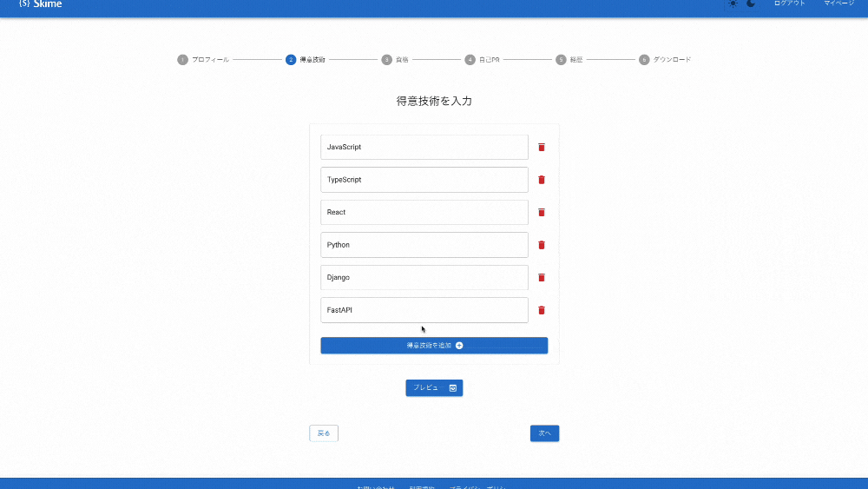Click the 戻る button
Viewport: 868px width, 489px height.
point(324,433)
